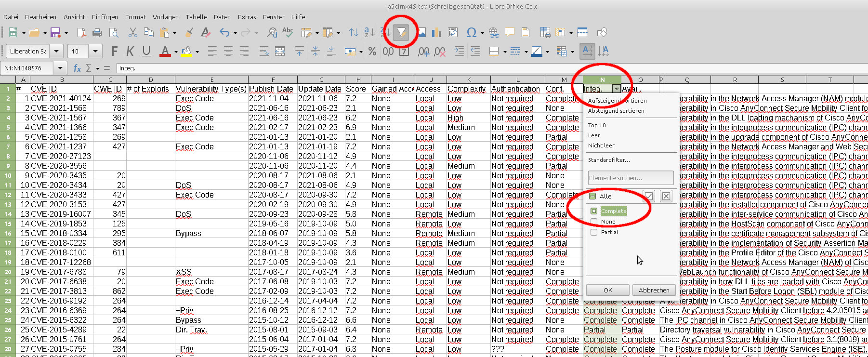
Task: Open the Datei menu
Action: [11, 17]
